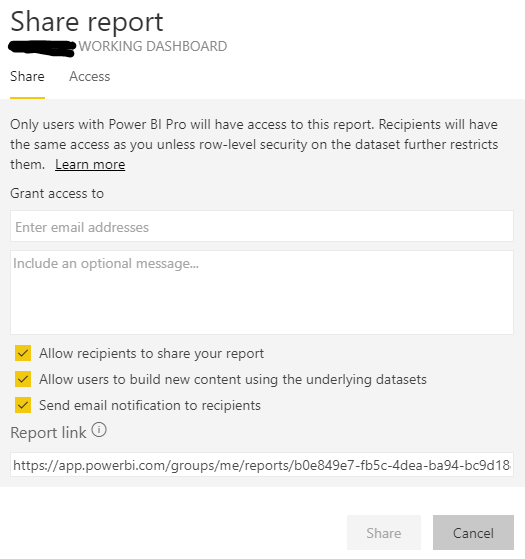The image size is (525, 559).
Task: Click the Power BI Pro access description text
Action: click(x=254, y=144)
